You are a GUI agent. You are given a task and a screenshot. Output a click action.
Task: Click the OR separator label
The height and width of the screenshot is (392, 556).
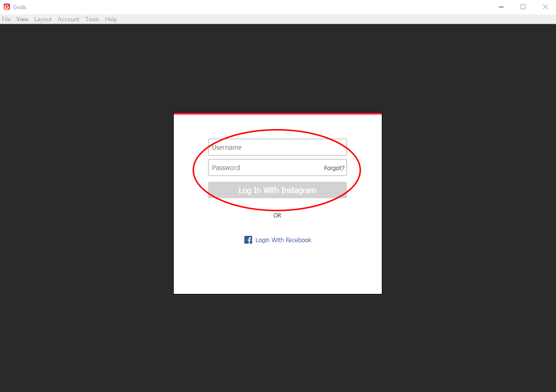click(x=277, y=216)
